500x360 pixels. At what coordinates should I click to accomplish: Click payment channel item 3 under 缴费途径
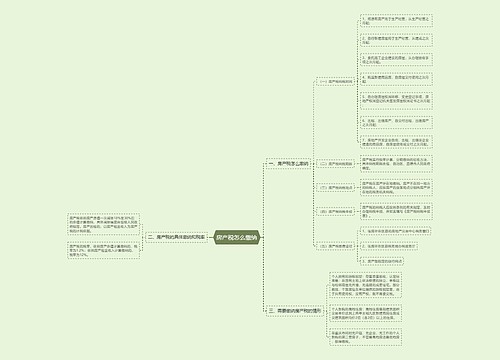click(x=382, y=261)
